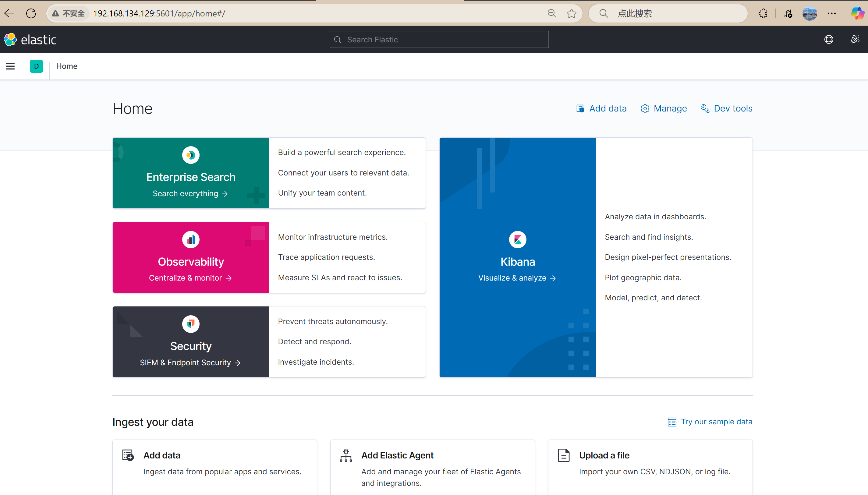
Task: Click the Security round logo icon
Action: click(191, 324)
